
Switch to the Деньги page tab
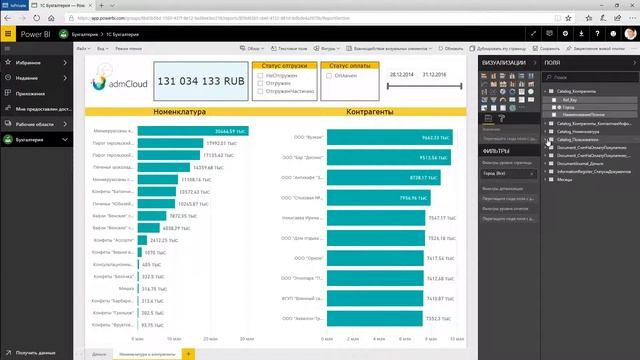pyautogui.click(x=99, y=354)
